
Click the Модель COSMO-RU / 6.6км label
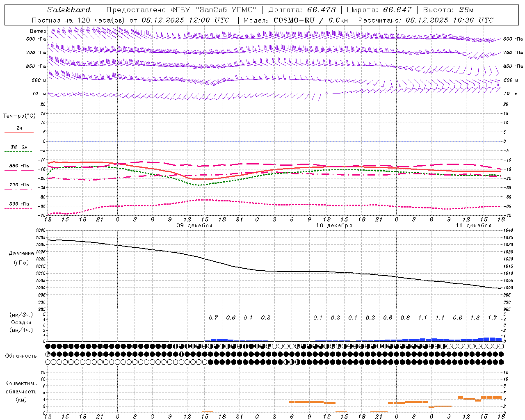click(296, 20)
